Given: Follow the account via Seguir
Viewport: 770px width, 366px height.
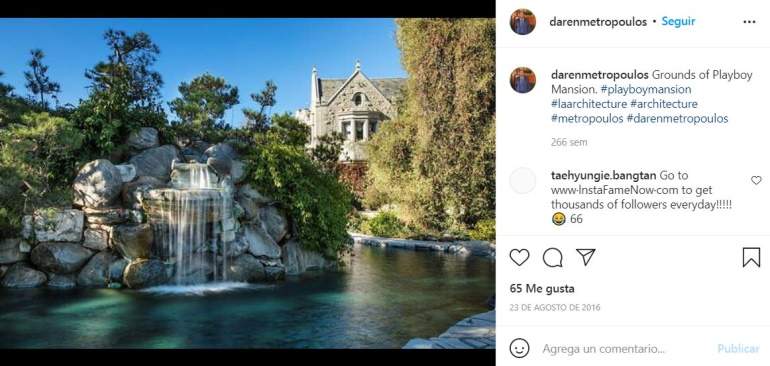Looking at the screenshot, I should tap(678, 22).
